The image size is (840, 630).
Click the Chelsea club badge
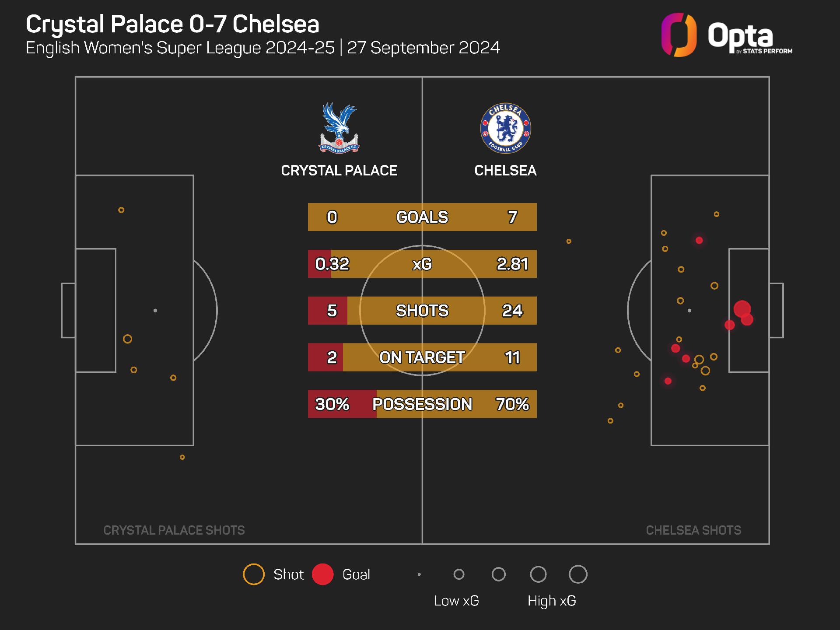coord(505,128)
